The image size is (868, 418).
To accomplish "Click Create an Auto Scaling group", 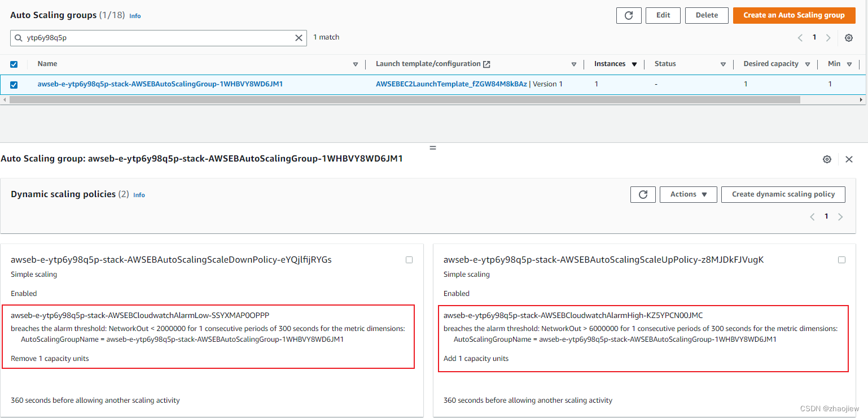I will click(x=794, y=15).
